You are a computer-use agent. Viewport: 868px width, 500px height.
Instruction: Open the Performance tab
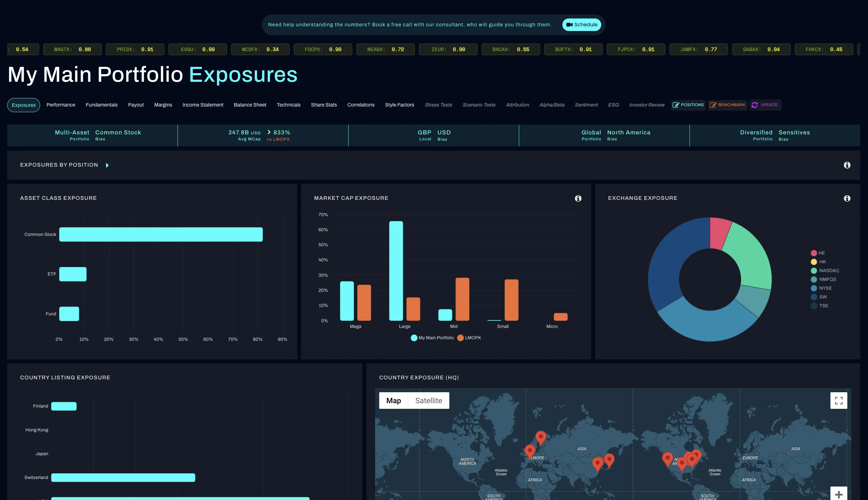click(61, 105)
